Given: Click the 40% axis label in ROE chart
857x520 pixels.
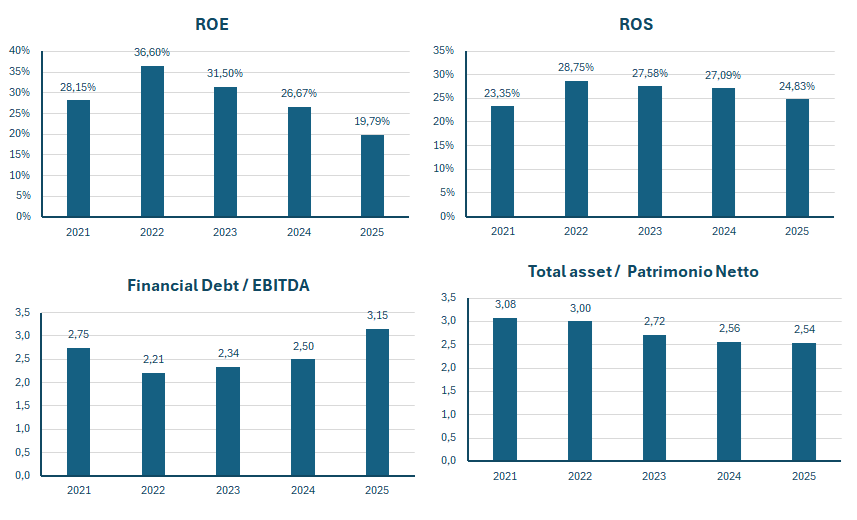Looking at the screenshot, I should click(19, 51).
